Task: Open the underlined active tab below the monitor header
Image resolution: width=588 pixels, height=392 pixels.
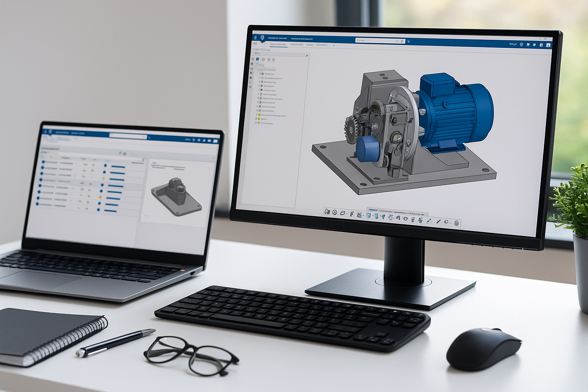Action: (x=278, y=45)
